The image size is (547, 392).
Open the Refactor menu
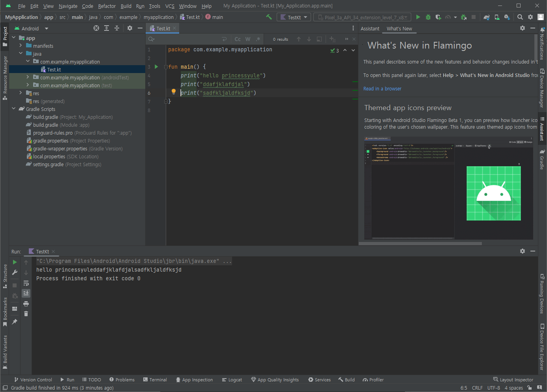(x=107, y=6)
